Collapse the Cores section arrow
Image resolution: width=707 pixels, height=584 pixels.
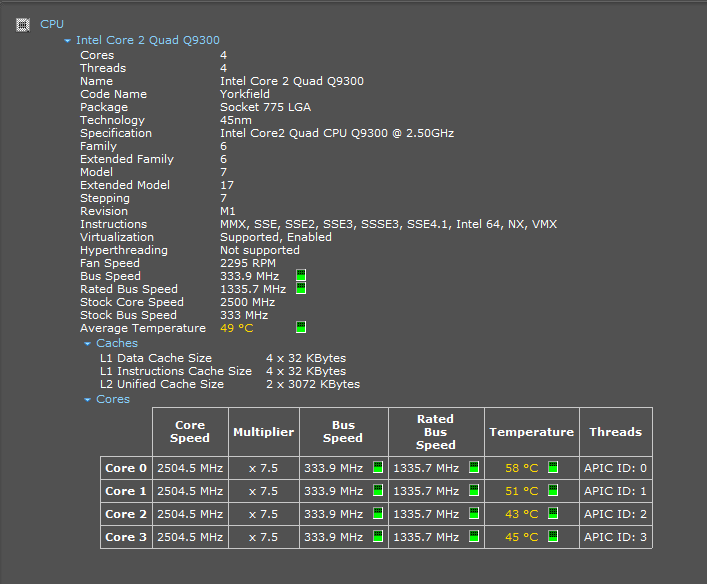pyautogui.click(x=87, y=400)
